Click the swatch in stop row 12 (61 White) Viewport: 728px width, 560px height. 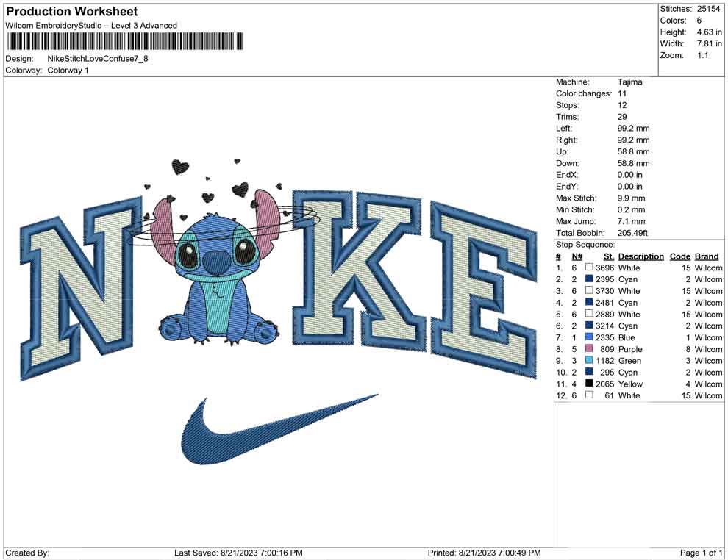point(589,395)
